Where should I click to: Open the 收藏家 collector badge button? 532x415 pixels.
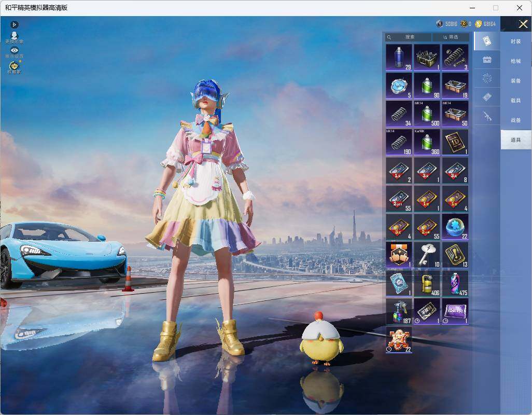point(14,67)
